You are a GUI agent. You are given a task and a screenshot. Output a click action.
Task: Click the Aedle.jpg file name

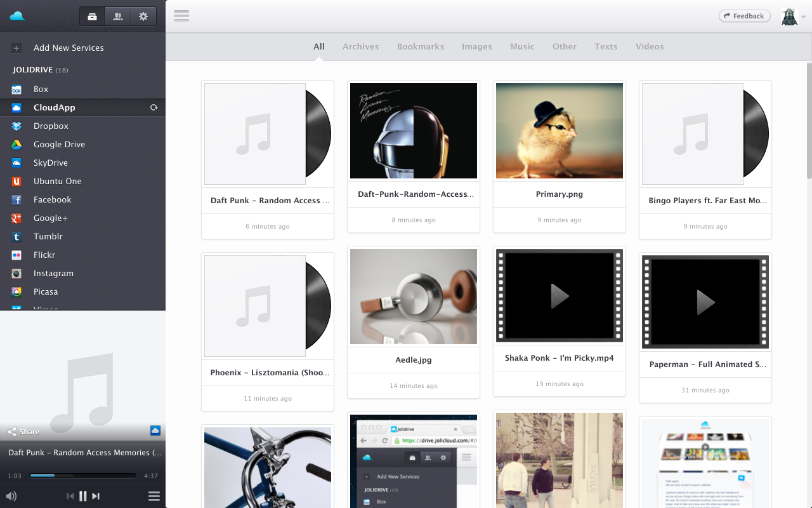point(414,360)
